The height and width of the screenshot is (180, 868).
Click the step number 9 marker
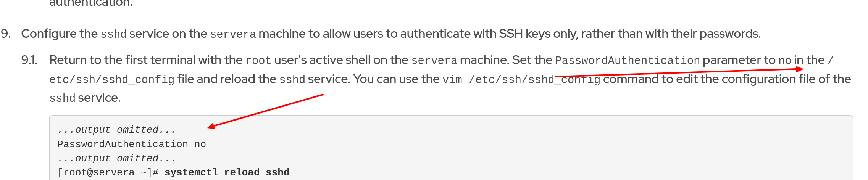tap(5, 34)
